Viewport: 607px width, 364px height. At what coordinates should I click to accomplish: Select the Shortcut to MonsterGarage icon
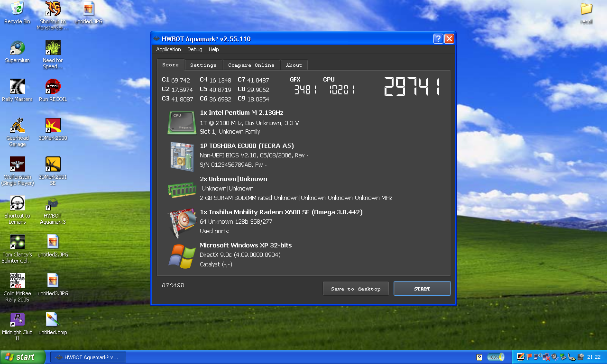coord(53,16)
